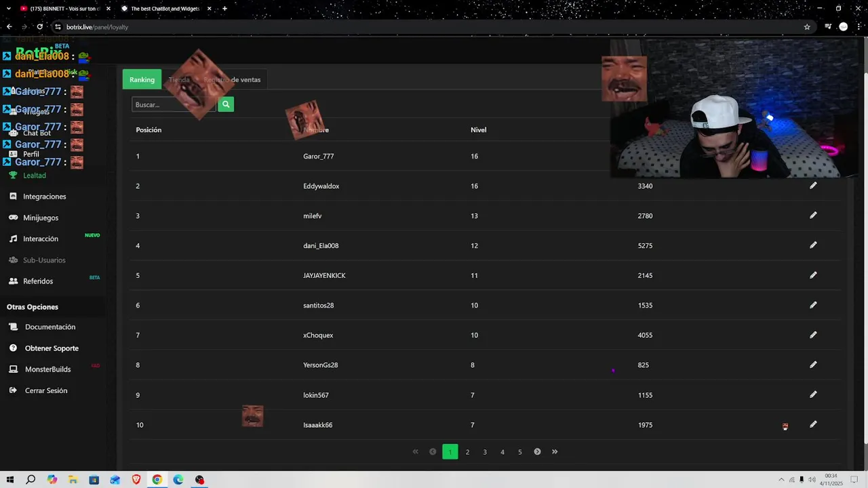
Task: Click the green search magnifier button
Action: click(x=226, y=104)
